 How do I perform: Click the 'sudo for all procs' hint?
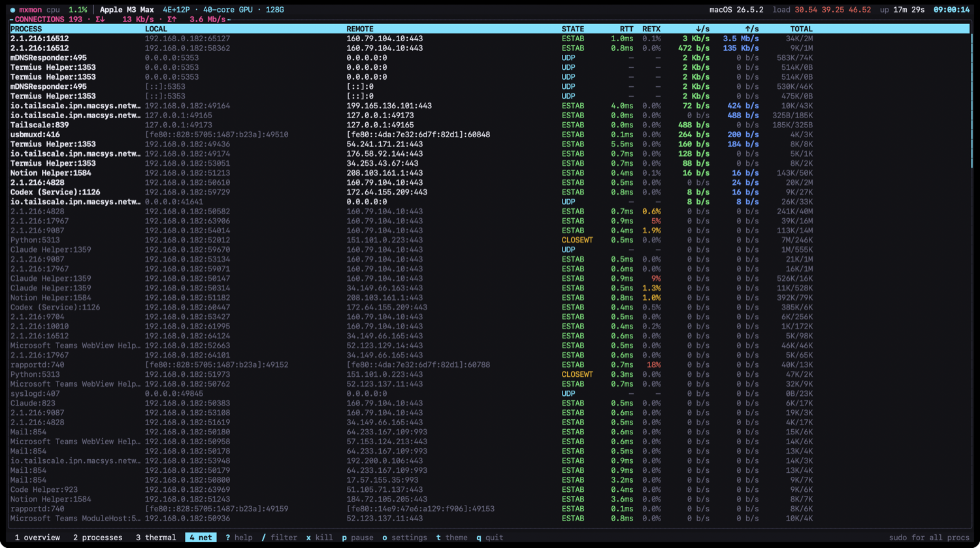coord(929,538)
